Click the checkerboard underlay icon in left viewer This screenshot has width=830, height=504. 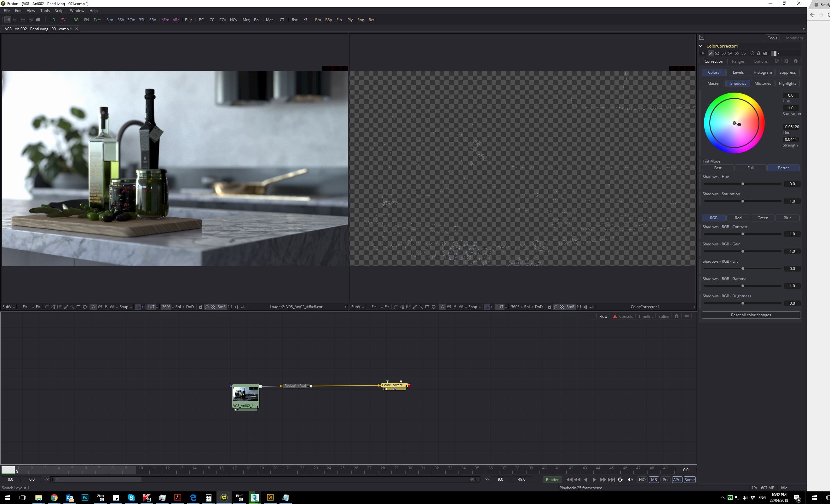[x=213, y=307]
